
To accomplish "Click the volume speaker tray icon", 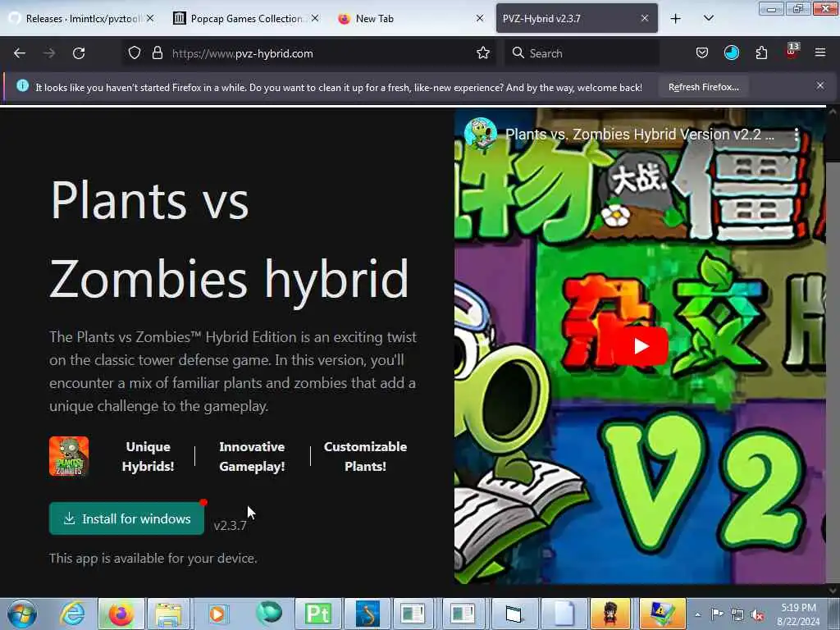I will click(x=757, y=615).
